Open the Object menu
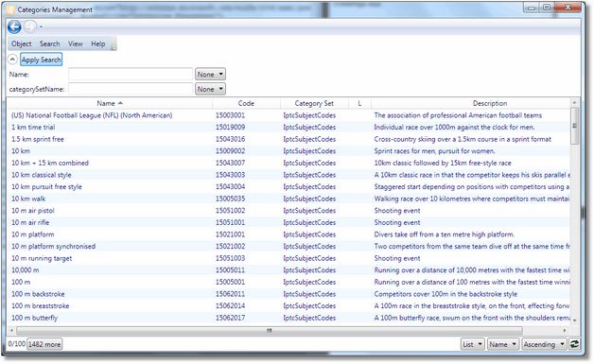 21,43
